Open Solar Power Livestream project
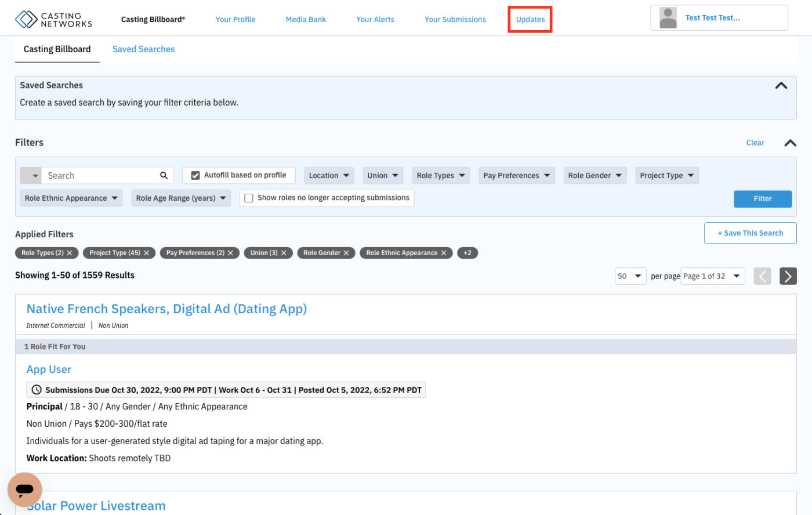Image resolution: width=812 pixels, height=515 pixels. (x=96, y=506)
